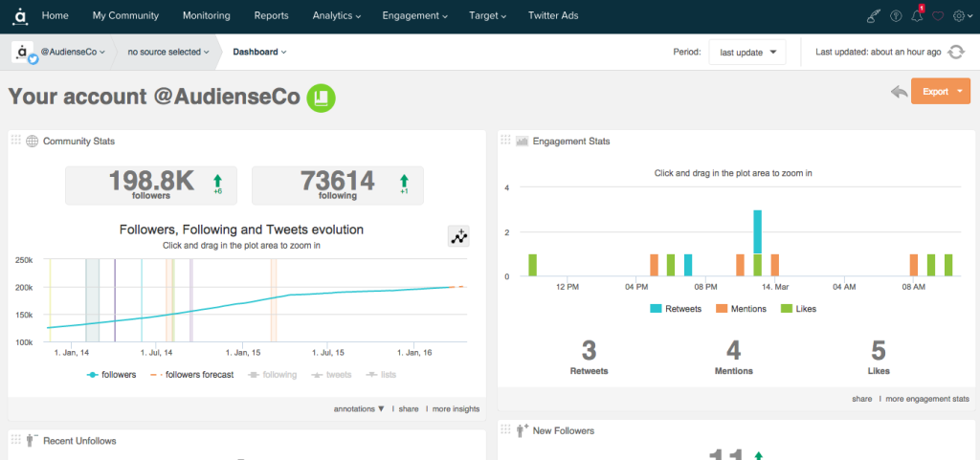Open the quill compose tweet icon
The height and width of the screenshot is (460, 980).
[x=874, y=17]
